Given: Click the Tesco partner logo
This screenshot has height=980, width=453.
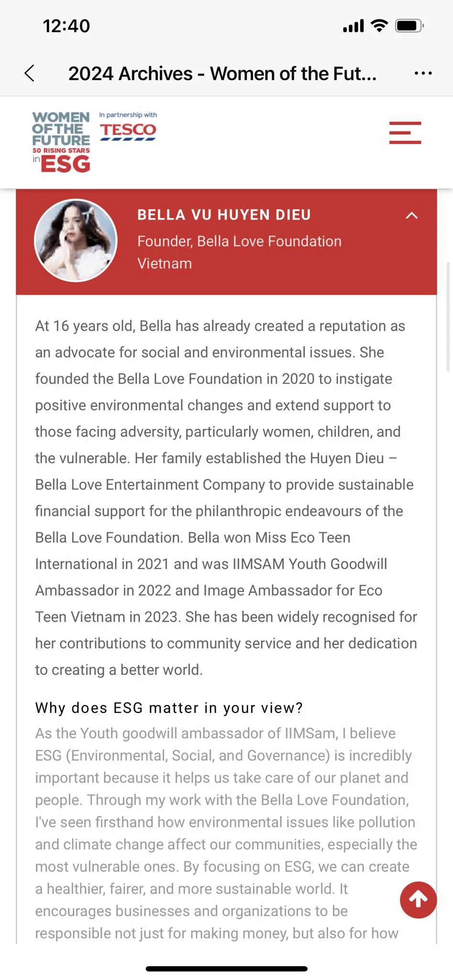Looking at the screenshot, I should pos(128,131).
